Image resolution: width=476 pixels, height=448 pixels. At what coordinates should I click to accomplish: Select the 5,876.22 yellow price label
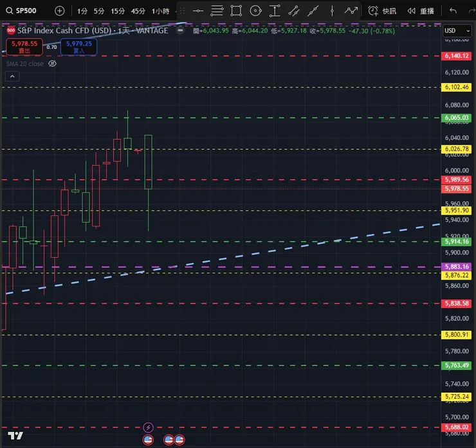[x=456, y=275]
